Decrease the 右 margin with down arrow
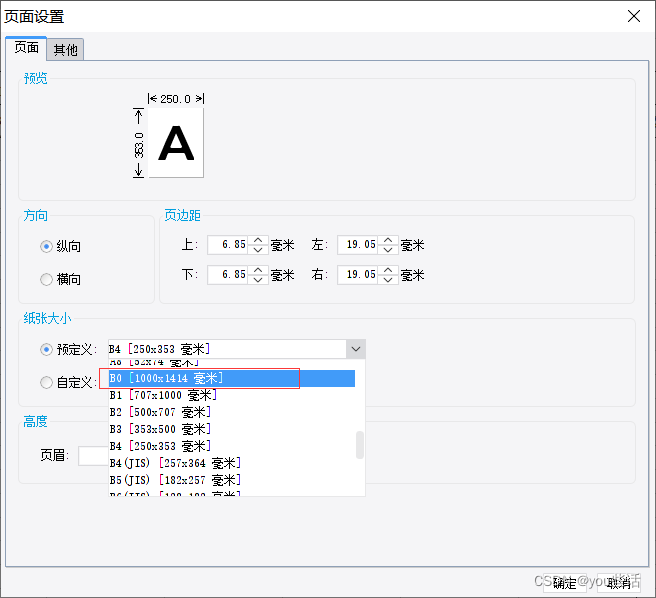Image resolution: width=656 pixels, height=598 pixels. 388,280
